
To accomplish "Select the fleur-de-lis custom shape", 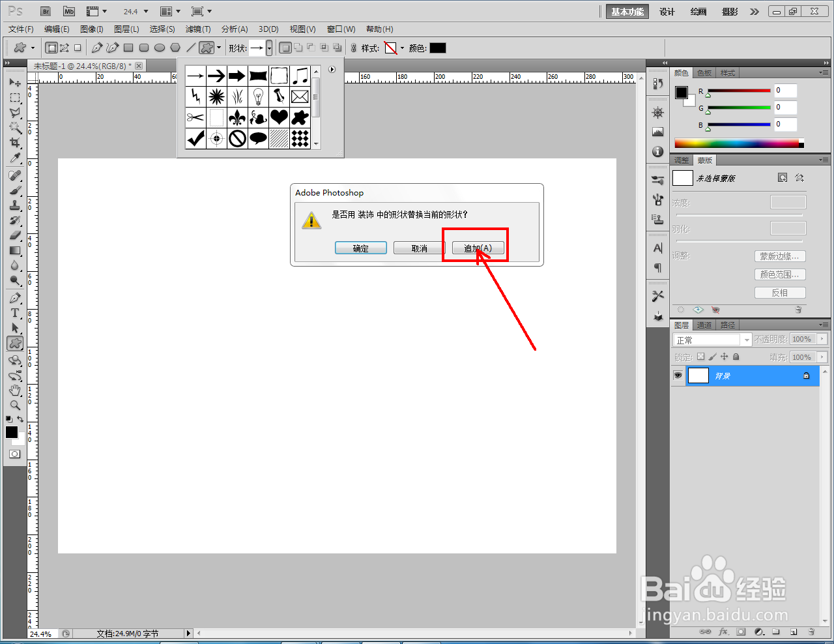I will pyautogui.click(x=237, y=118).
